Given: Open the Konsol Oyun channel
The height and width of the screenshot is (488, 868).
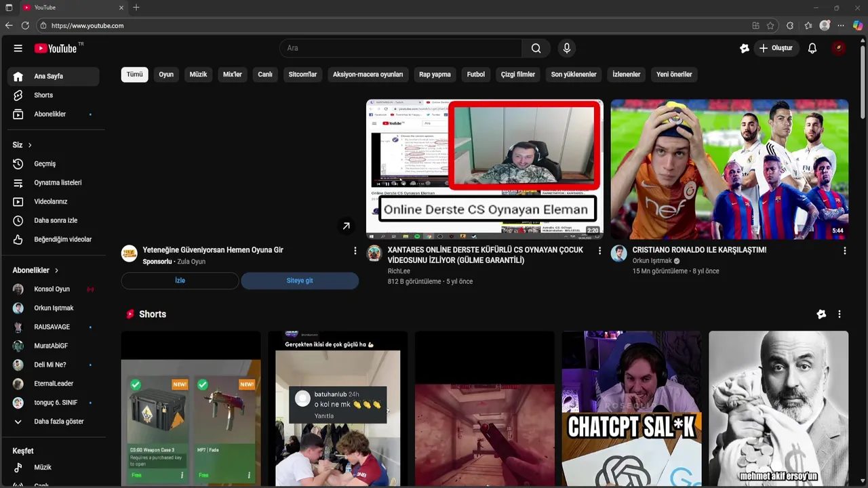Looking at the screenshot, I should tap(54, 289).
